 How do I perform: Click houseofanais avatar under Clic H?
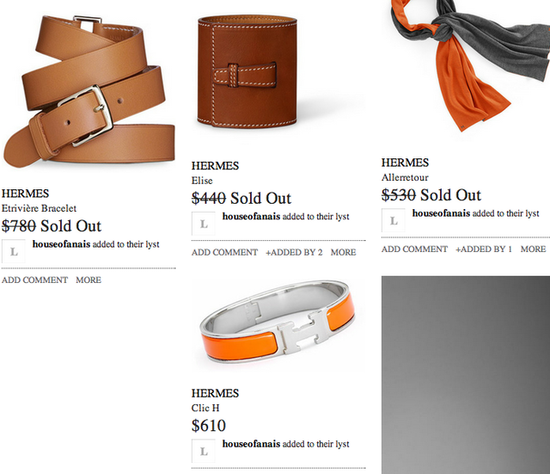click(x=203, y=451)
